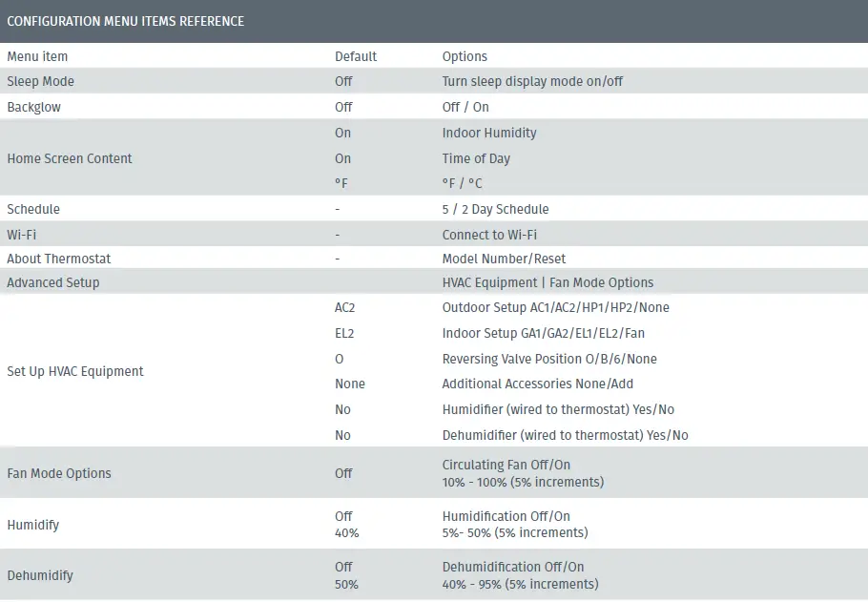
Task: Select 'HVAC Equipment | Fan Mode Options' text
Action: (x=548, y=282)
